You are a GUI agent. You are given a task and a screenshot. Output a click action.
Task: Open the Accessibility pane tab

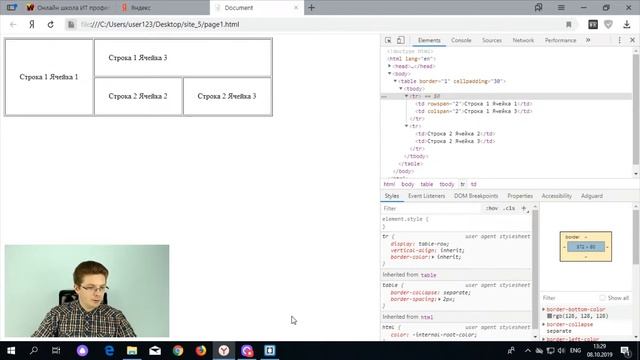point(557,196)
